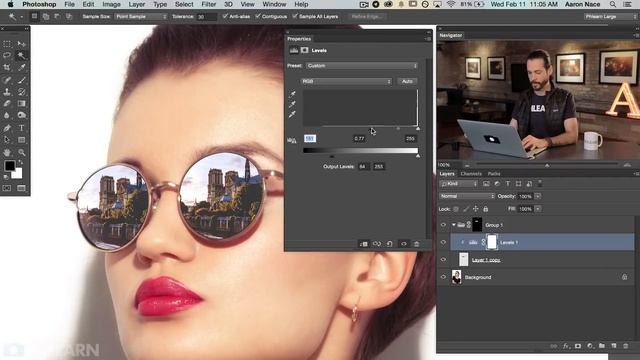Select the Lasso tool
640x360 pixels.
7,55
